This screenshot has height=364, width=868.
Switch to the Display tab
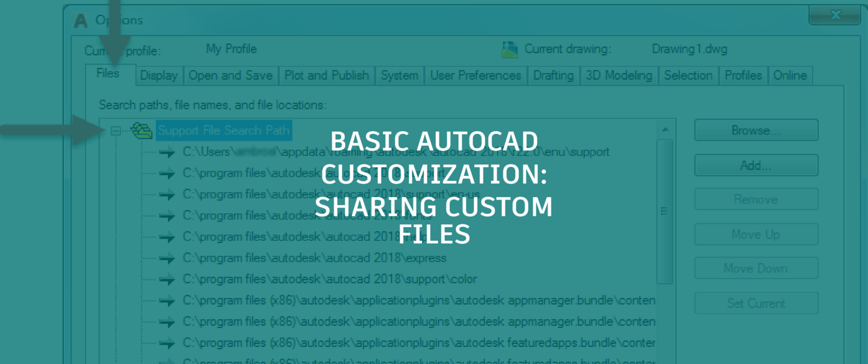159,75
